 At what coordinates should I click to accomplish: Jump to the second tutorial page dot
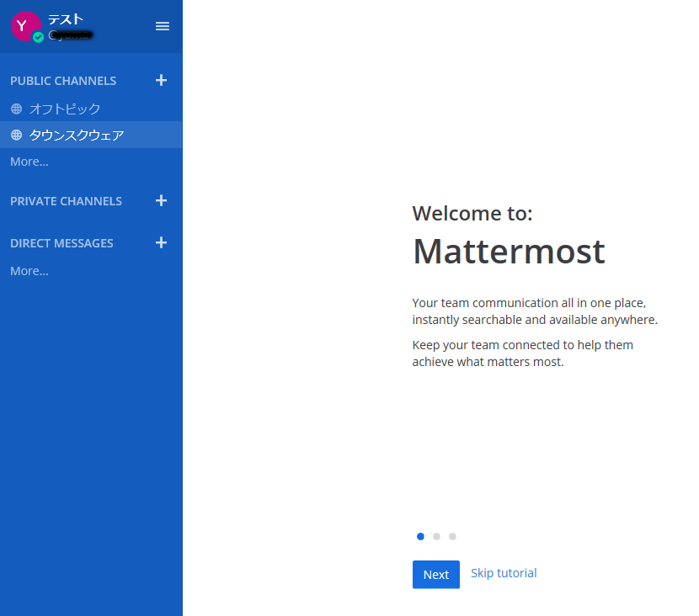(436, 536)
